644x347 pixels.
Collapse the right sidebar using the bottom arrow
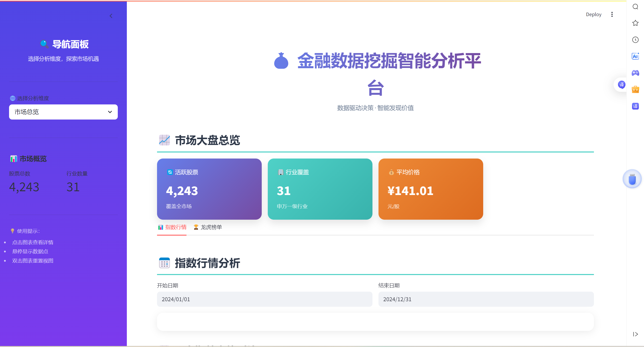pos(635,334)
